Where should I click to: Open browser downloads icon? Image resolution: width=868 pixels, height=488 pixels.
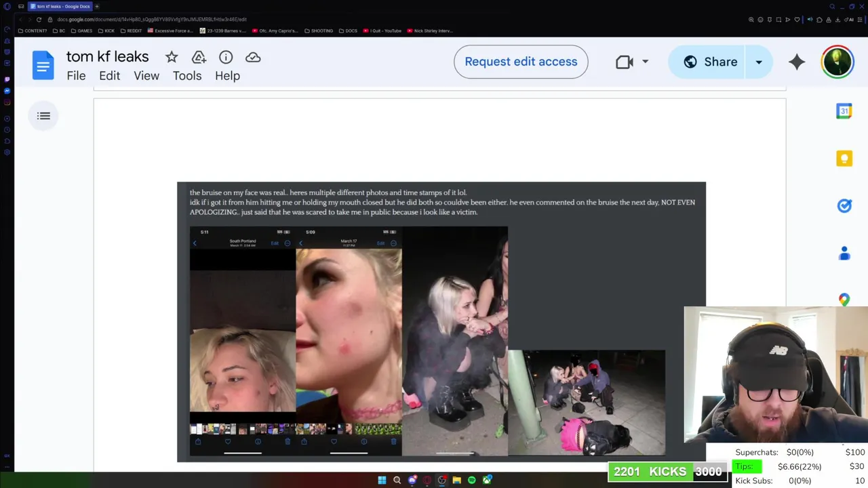click(837, 20)
